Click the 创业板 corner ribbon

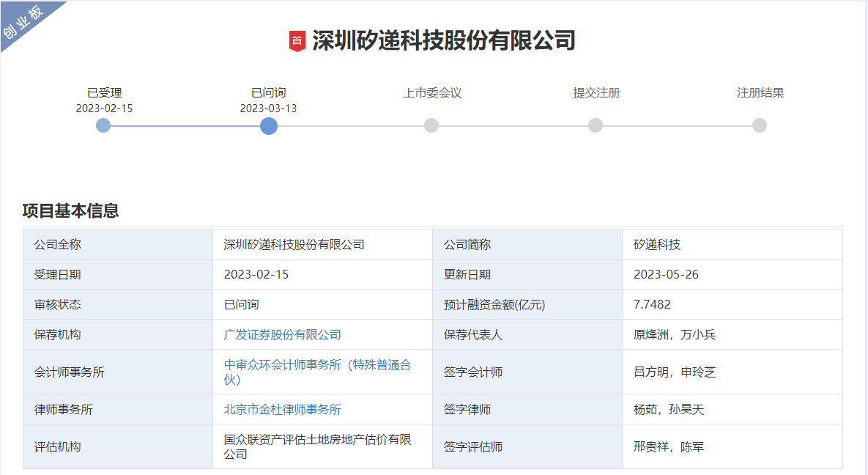point(23,22)
